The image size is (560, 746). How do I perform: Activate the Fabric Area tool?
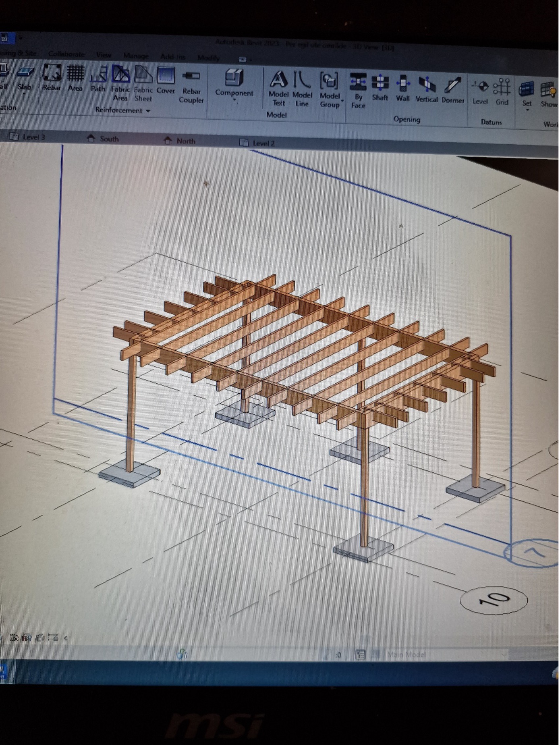pos(120,83)
